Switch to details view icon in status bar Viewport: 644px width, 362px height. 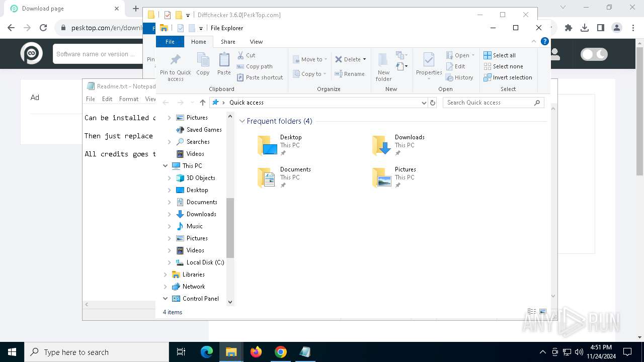pyautogui.click(x=531, y=312)
